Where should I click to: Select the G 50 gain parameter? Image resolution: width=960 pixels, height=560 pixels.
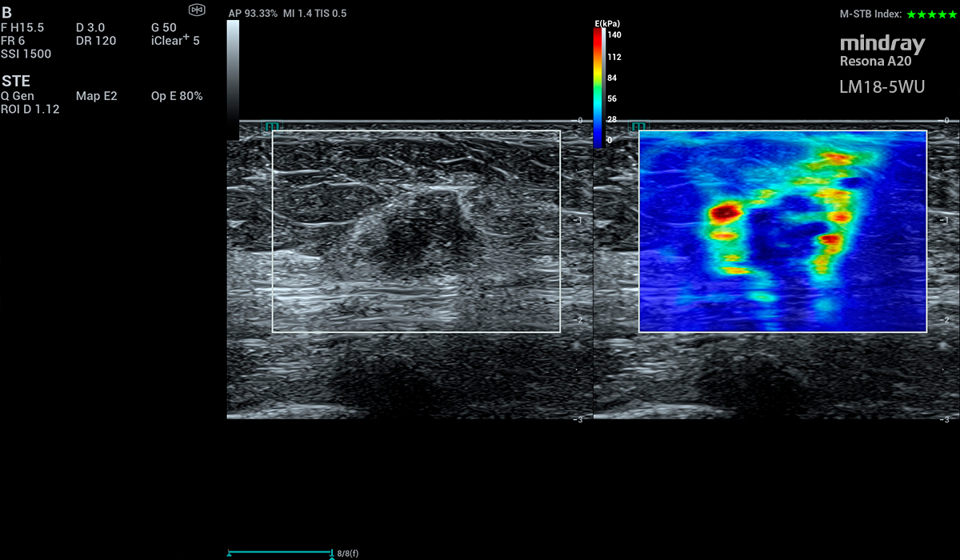pos(163,27)
